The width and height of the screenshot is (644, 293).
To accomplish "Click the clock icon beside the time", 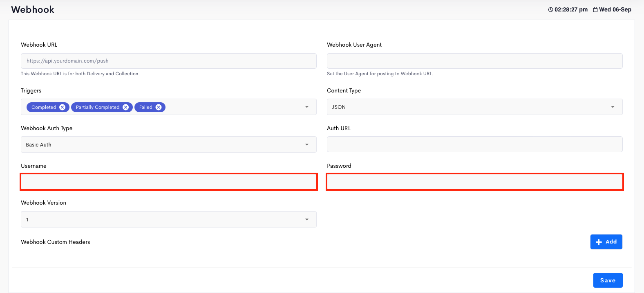I will (550, 10).
